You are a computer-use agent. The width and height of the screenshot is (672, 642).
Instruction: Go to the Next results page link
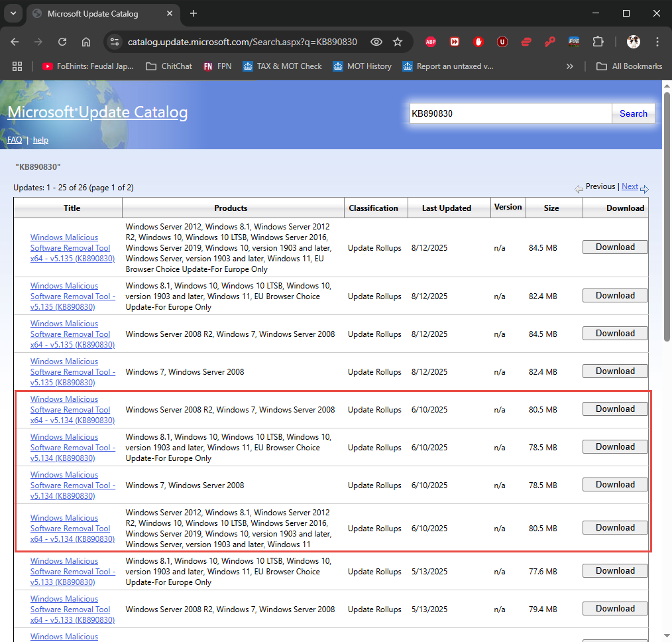[x=630, y=187]
